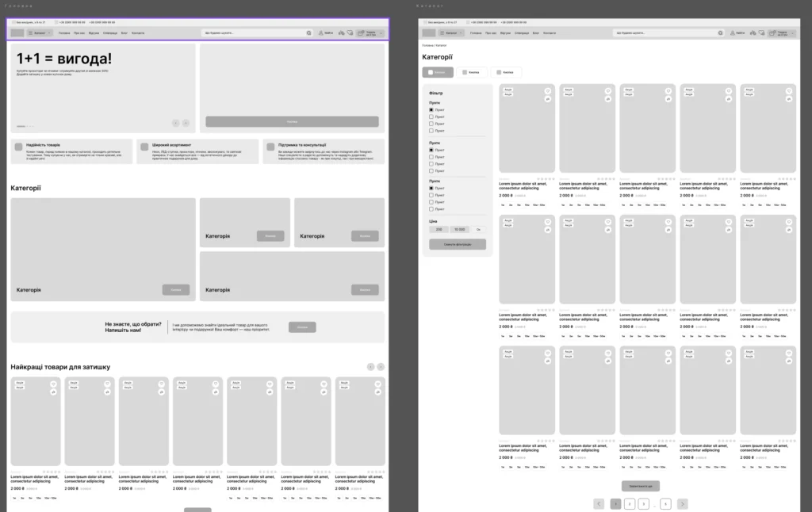Image resolution: width=812 pixels, height=512 pixels.
Task: Open 'Каталог' dropdown in Головна frame header
Action: coord(40,32)
